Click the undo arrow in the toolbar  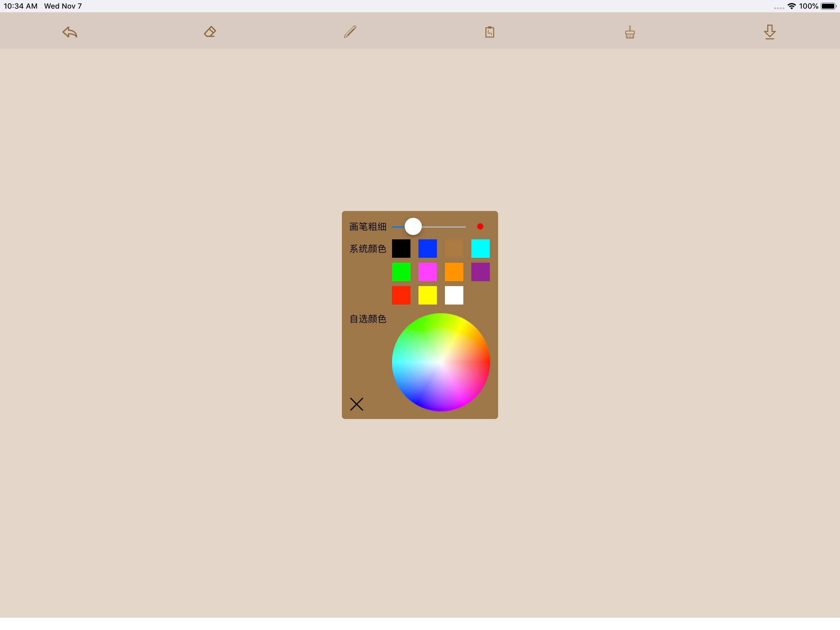pyautogui.click(x=70, y=32)
